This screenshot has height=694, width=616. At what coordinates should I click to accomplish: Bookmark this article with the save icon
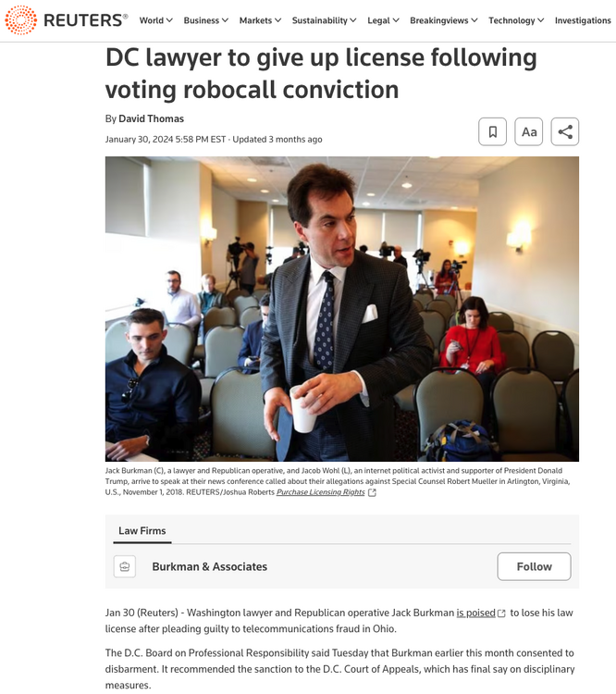click(493, 131)
